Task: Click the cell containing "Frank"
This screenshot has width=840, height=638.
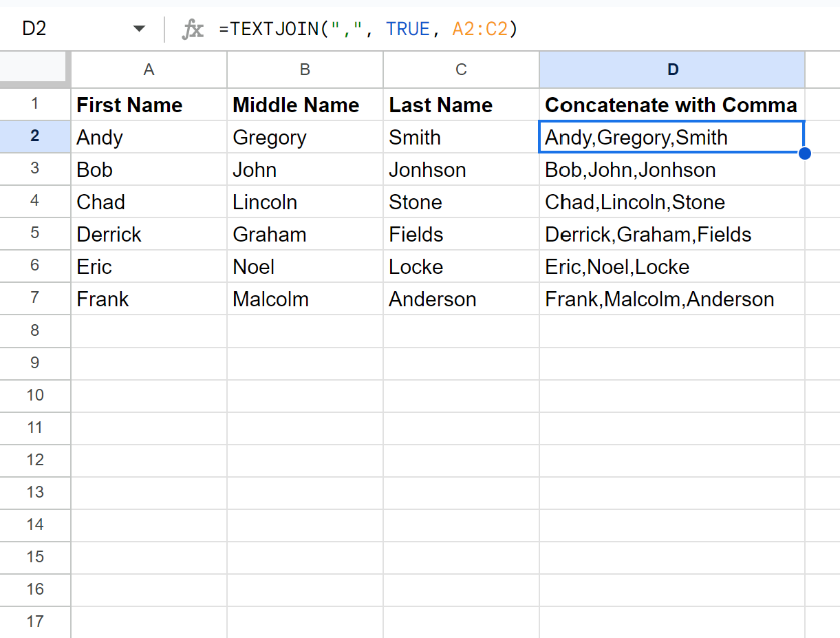Action: point(149,299)
